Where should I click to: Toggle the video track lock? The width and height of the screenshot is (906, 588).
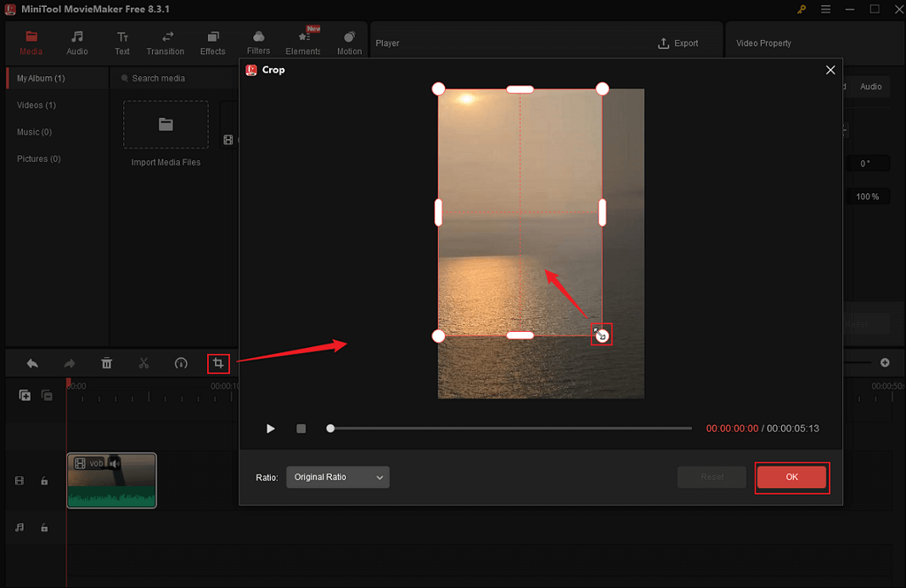coord(44,480)
